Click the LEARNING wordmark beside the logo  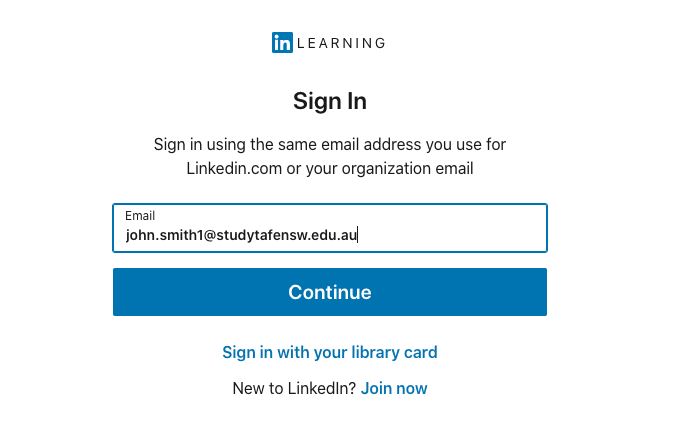(341, 43)
